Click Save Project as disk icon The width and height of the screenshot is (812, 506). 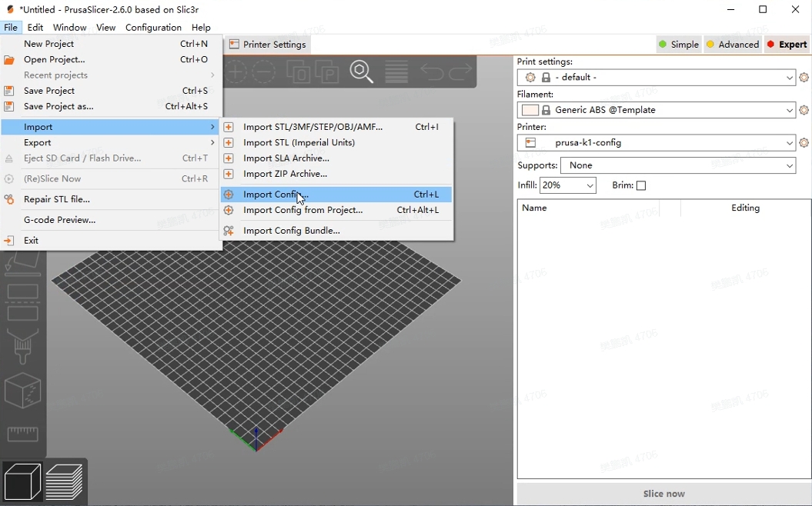pos(8,106)
